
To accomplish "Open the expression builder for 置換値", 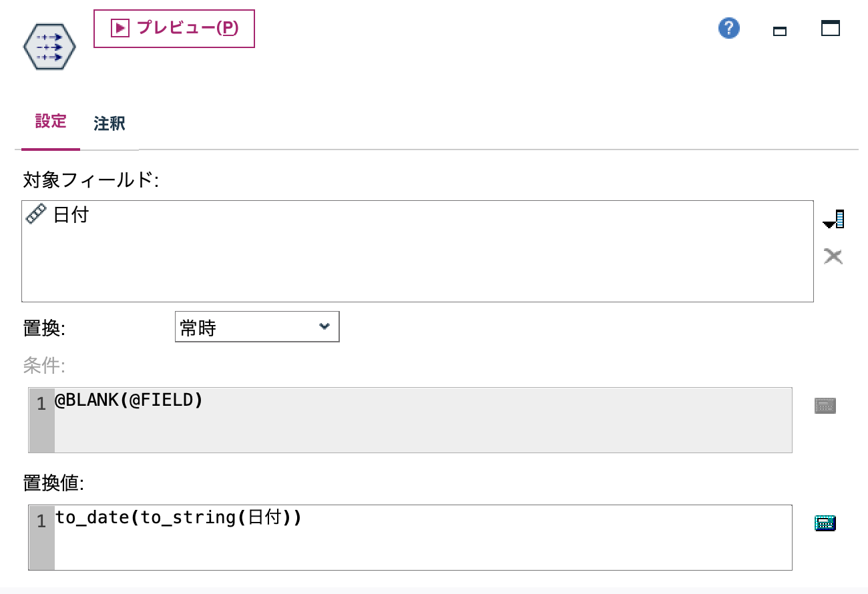I will tap(825, 523).
